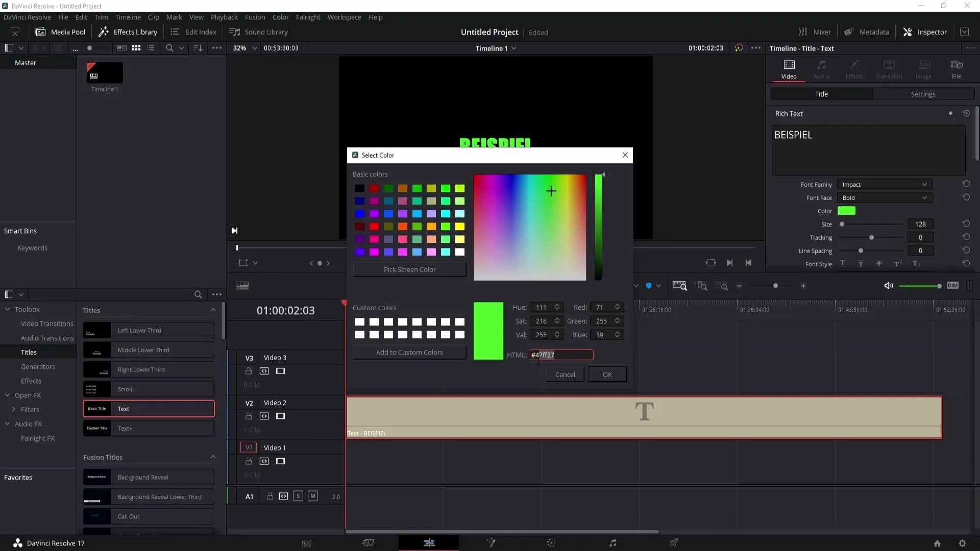Select Font Family dropdown for Impact
Screen dimensions: 980x551
pos(885,184)
